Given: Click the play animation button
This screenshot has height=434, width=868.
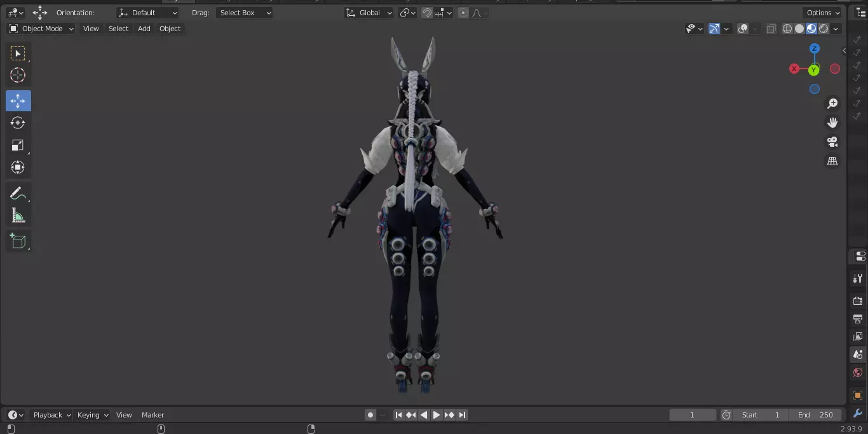Looking at the screenshot, I should (x=437, y=415).
